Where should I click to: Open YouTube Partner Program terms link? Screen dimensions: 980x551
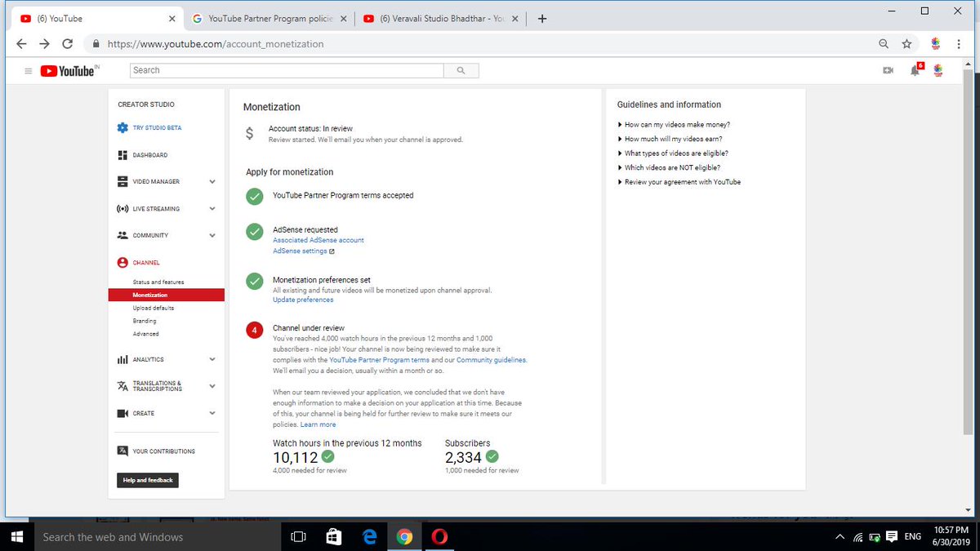pyautogui.click(x=379, y=360)
